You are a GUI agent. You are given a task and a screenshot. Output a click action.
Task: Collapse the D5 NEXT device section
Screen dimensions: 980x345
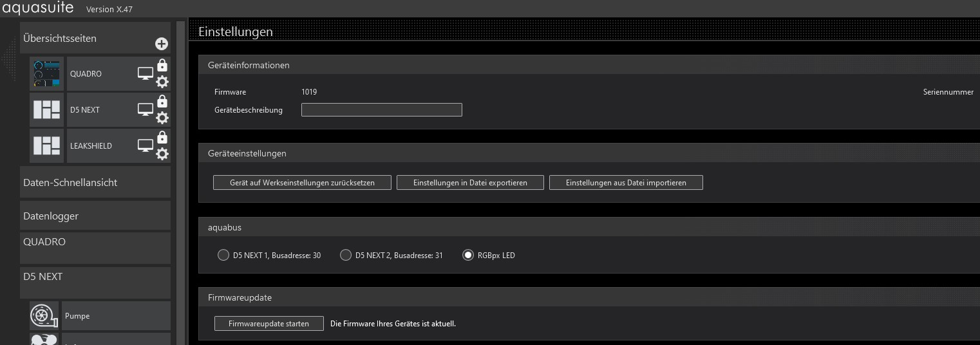(95, 283)
